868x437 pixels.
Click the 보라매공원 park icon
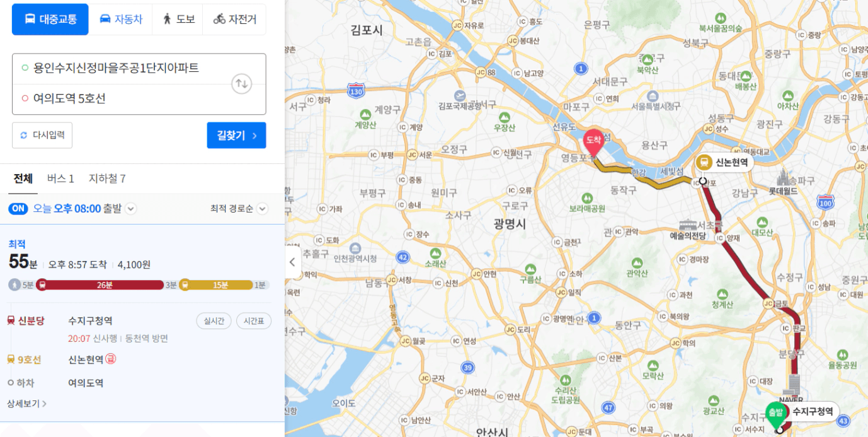[x=587, y=198]
